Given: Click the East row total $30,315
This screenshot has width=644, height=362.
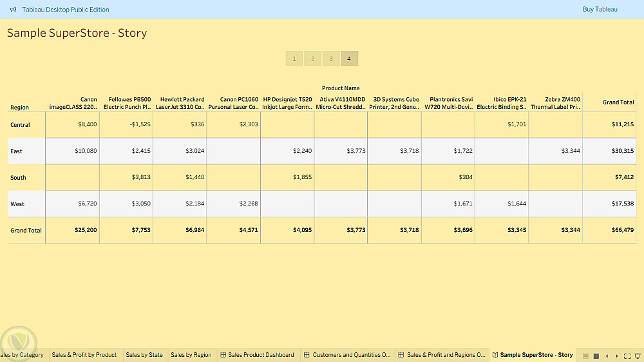Looking at the screenshot, I should (x=623, y=150).
